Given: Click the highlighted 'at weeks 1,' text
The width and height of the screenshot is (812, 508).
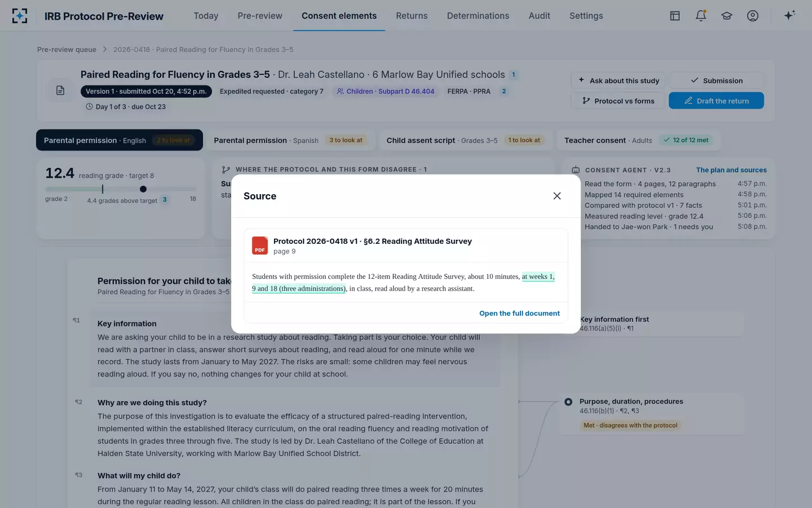Looking at the screenshot, I should (x=538, y=277).
